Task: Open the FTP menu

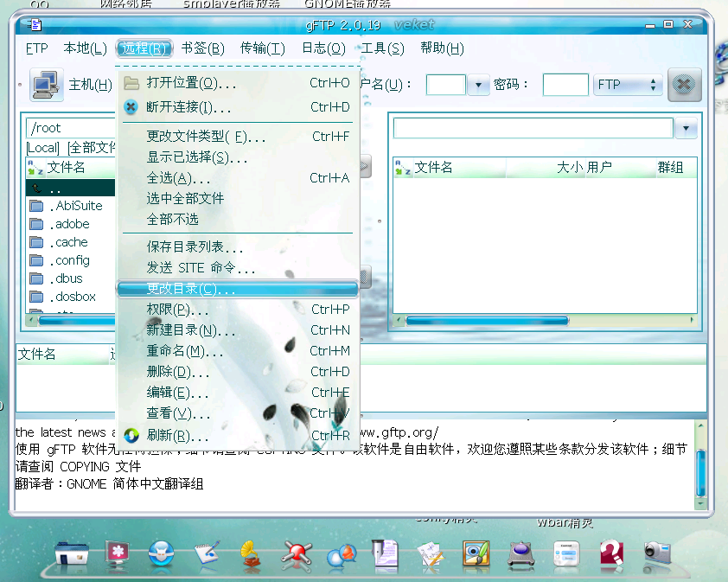Action: (36, 48)
